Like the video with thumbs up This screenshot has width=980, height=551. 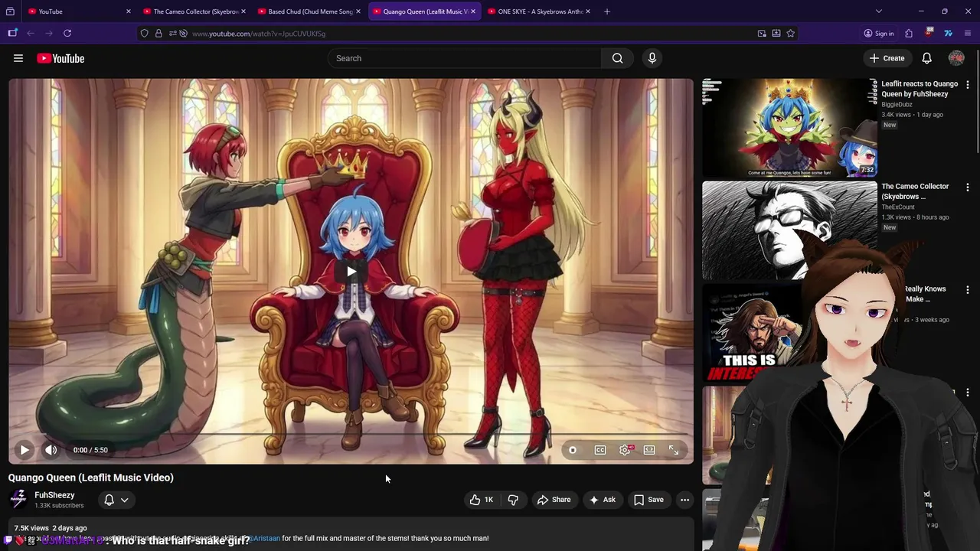tap(482, 500)
